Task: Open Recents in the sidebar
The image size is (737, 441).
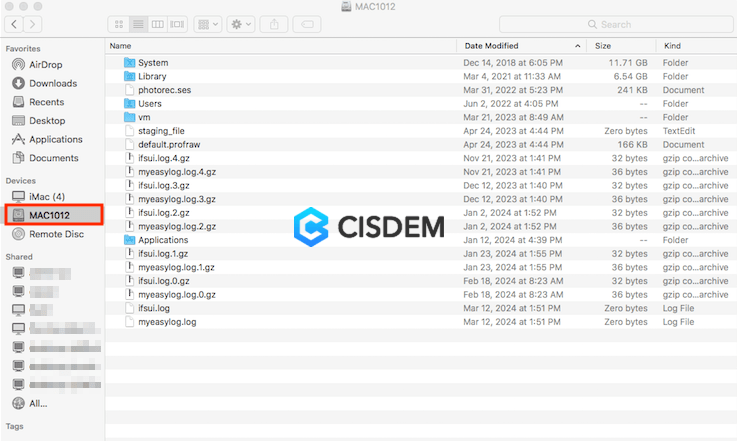Action: pyautogui.click(x=47, y=102)
